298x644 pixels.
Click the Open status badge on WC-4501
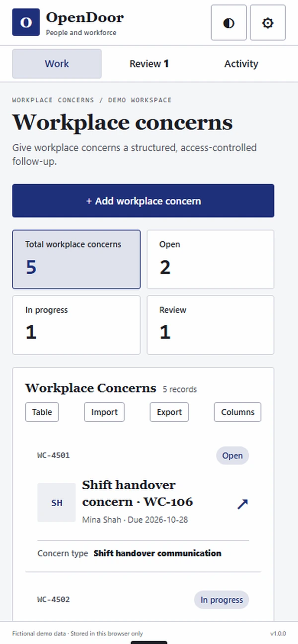[232, 455]
